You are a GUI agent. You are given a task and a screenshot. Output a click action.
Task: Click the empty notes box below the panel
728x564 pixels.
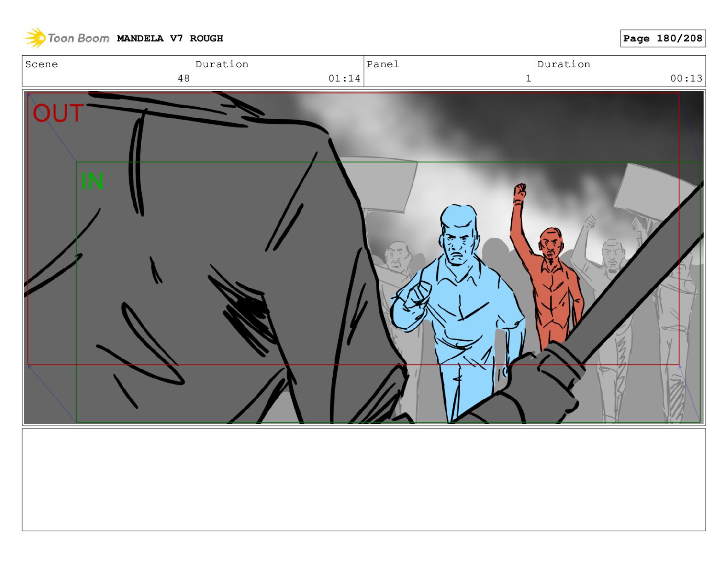point(364,480)
